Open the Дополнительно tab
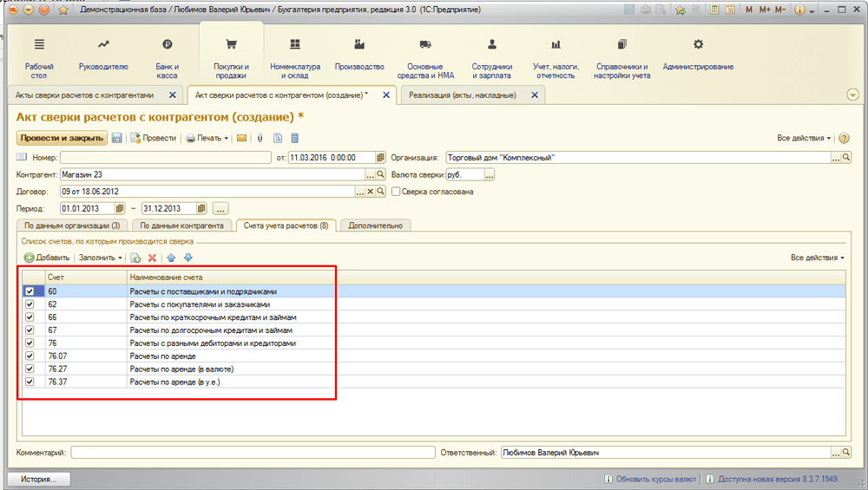Screen dimensions: 868x490 (375, 225)
